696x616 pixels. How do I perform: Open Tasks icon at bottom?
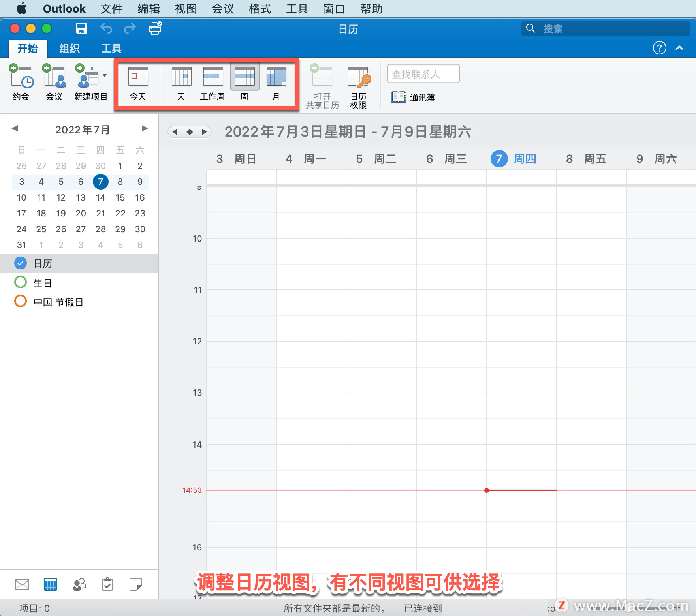(x=107, y=584)
